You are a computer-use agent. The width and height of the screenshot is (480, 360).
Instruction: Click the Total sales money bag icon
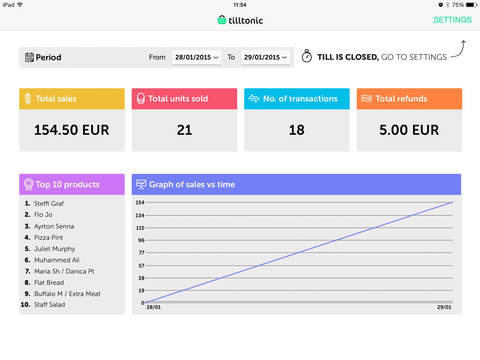(28, 99)
